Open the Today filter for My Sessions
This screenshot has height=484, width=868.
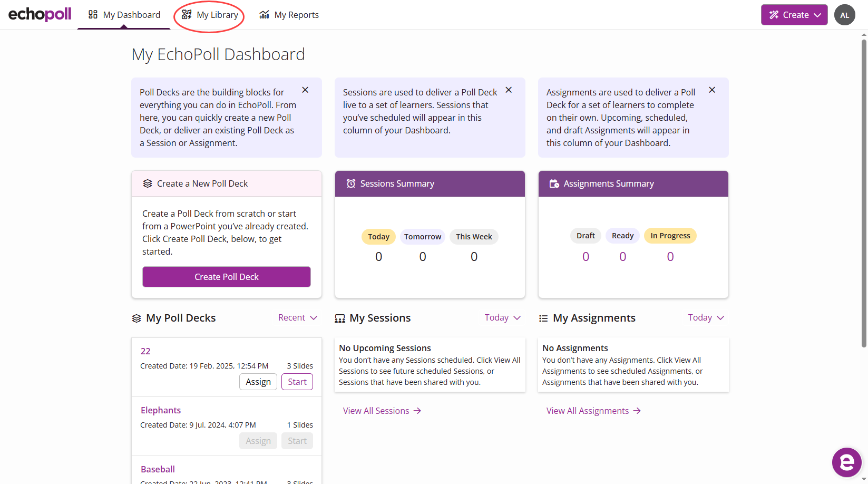tap(503, 317)
